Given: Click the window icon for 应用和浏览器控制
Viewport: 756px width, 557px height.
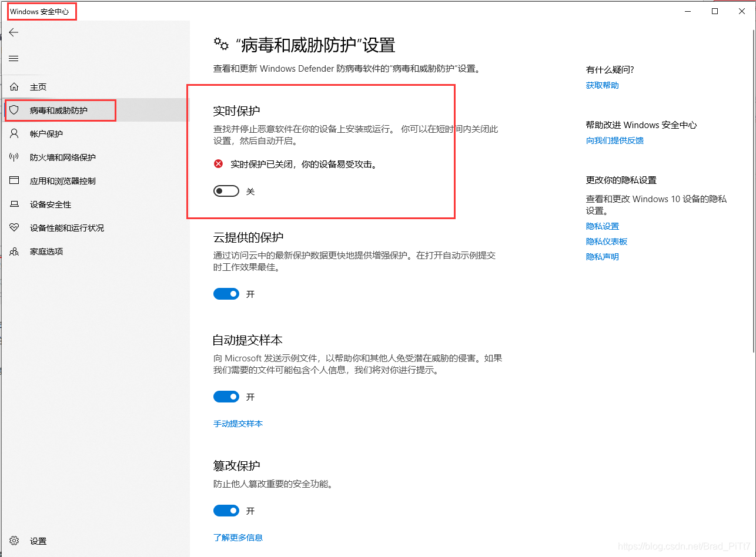Looking at the screenshot, I should point(14,180).
